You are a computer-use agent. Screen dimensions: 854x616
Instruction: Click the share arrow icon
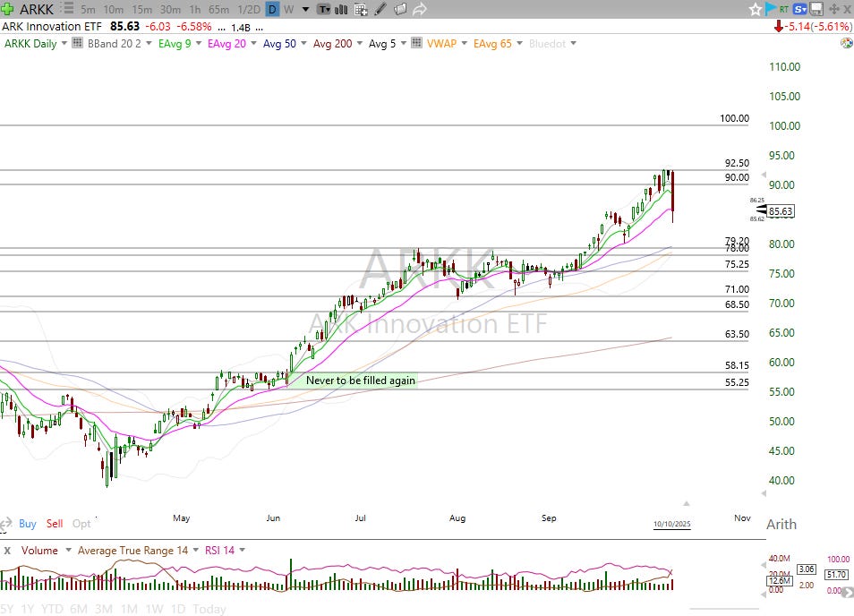pos(419,9)
